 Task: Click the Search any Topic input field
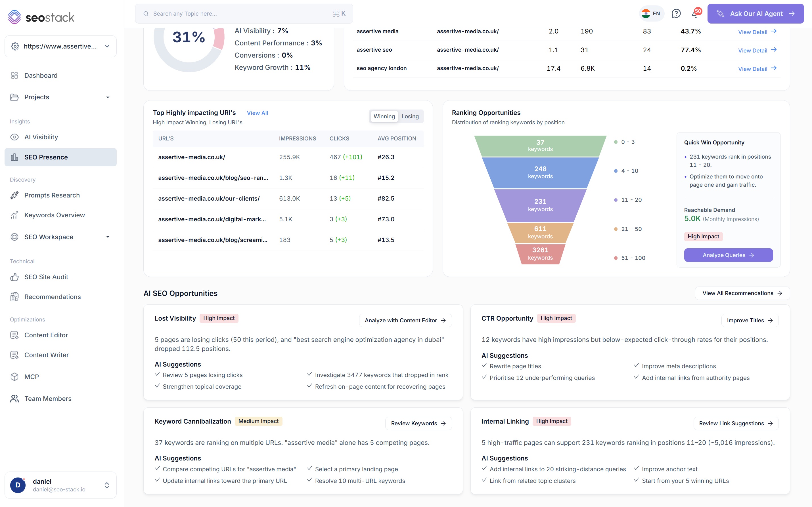pyautogui.click(x=244, y=14)
